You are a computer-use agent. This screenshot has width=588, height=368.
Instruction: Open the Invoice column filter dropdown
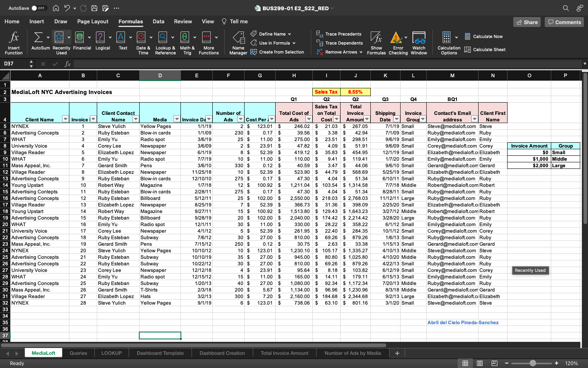93,119
